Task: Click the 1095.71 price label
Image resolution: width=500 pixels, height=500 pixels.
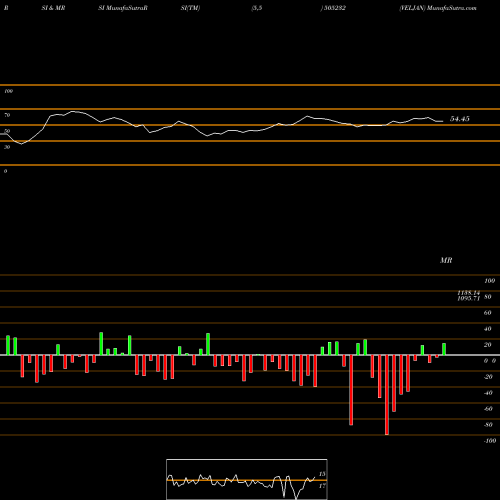Action: [468, 298]
